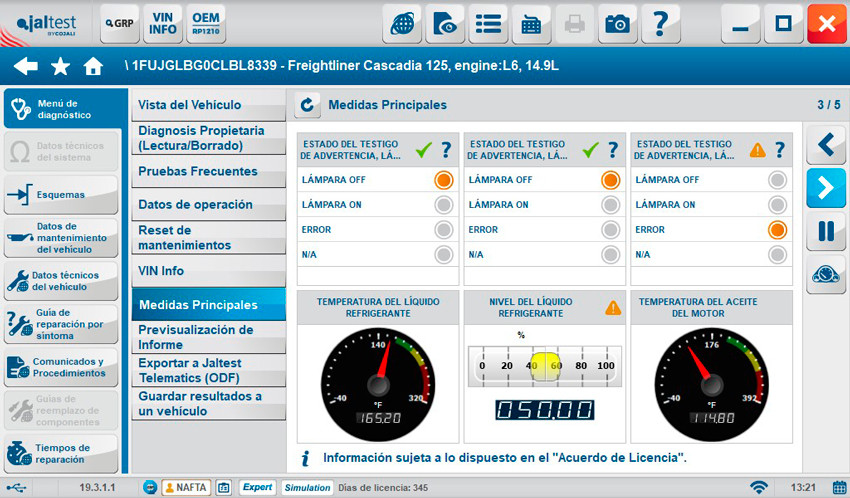850x498 pixels.
Task: Select Medidas Principales menu item
Action: (x=209, y=305)
